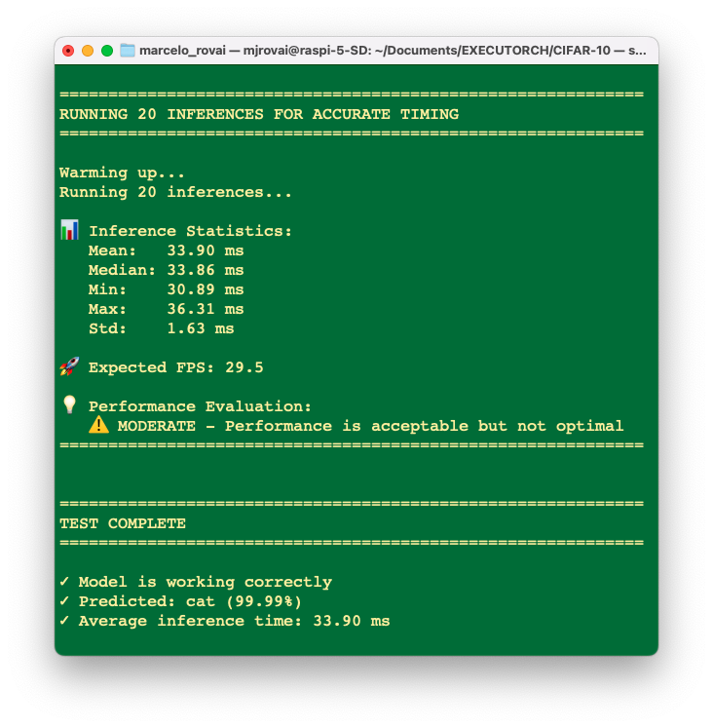Click the checkmark before 'Model is working correctly'

point(64,582)
